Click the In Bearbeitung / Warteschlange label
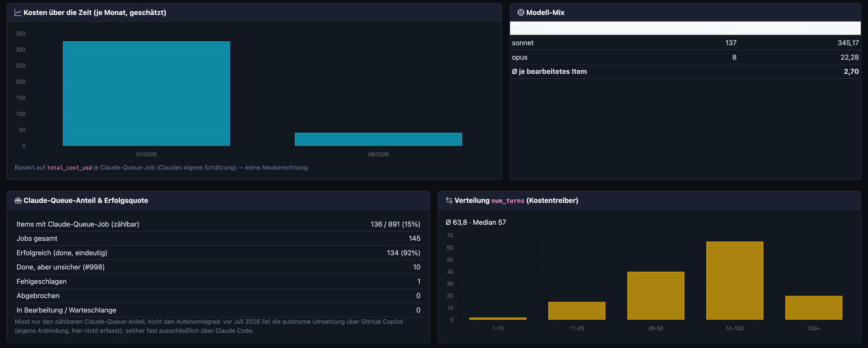Image resolution: width=868 pixels, height=348 pixels. (66, 310)
